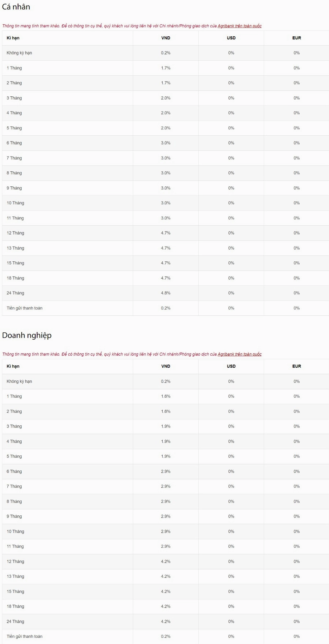The image size is (329, 644).
Task: Open the Agribank nationwide link under Cá nhân
Action: pos(239,26)
